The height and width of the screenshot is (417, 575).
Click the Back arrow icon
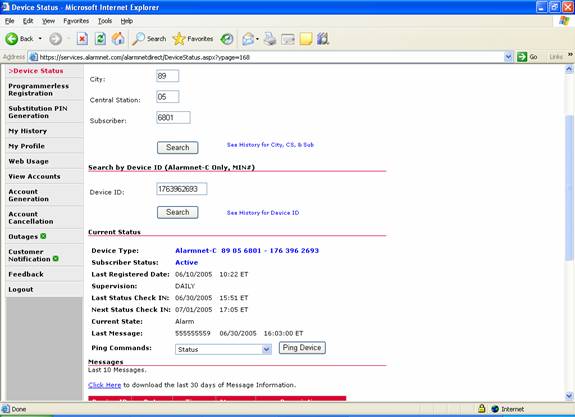[x=11, y=39]
